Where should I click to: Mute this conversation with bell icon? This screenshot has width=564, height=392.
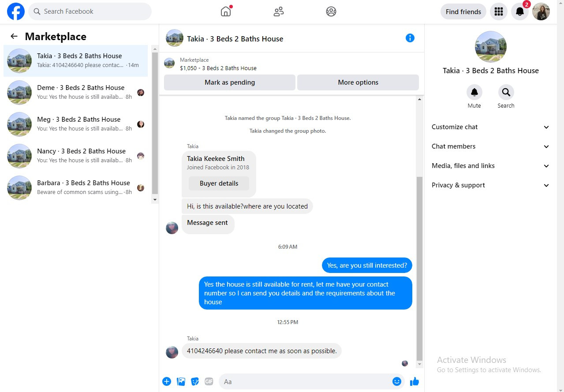tap(474, 92)
